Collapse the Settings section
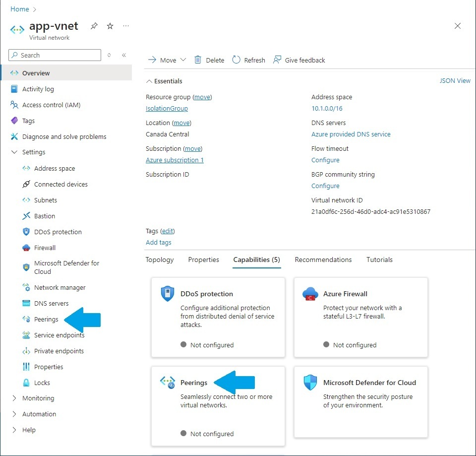The height and width of the screenshot is (456, 476). tap(14, 152)
